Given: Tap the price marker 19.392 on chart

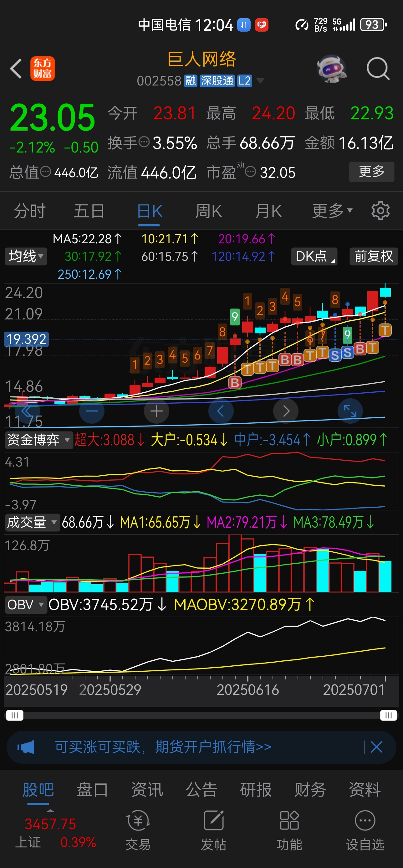Looking at the screenshot, I should pyautogui.click(x=26, y=339).
